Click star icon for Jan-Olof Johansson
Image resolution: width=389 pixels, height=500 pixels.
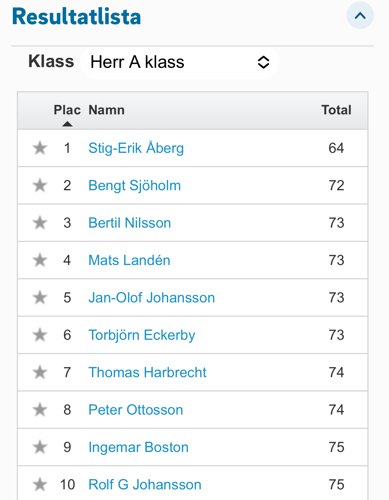pyautogui.click(x=40, y=297)
